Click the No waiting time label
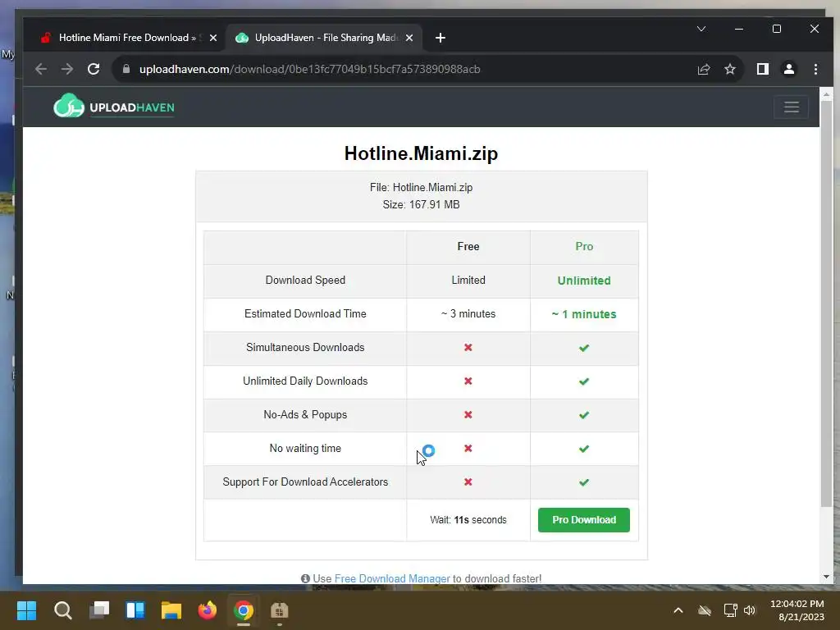The height and width of the screenshot is (630, 840). click(x=305, y=449)
